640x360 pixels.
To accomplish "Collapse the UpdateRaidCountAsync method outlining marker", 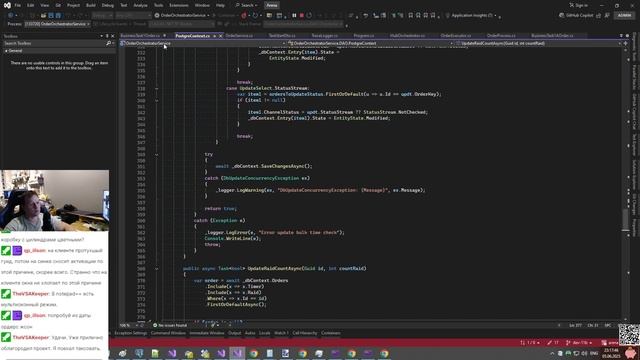I will [x=157, y=269].
